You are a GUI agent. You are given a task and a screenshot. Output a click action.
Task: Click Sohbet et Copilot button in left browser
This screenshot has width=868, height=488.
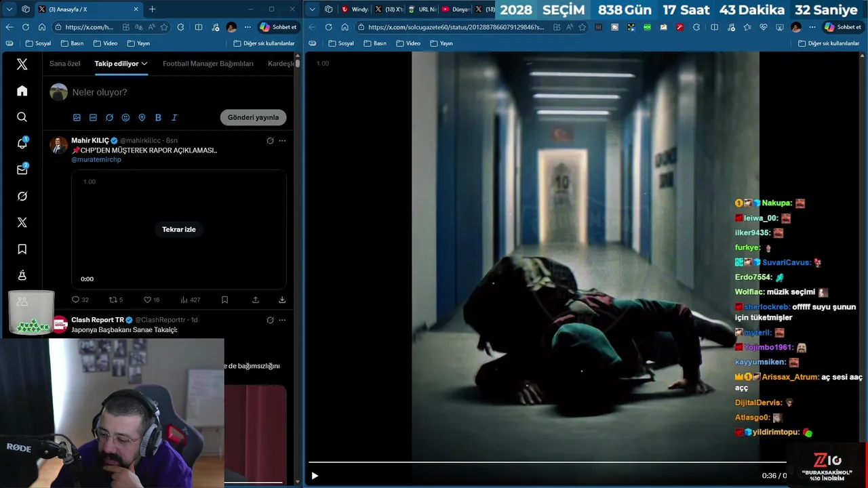pos(278,27)
